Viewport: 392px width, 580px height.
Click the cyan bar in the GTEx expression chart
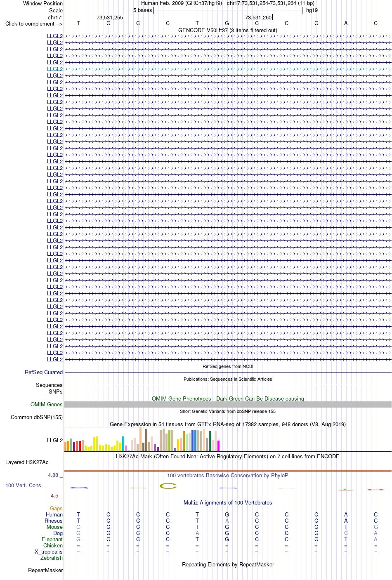click(x=123, y=443)
